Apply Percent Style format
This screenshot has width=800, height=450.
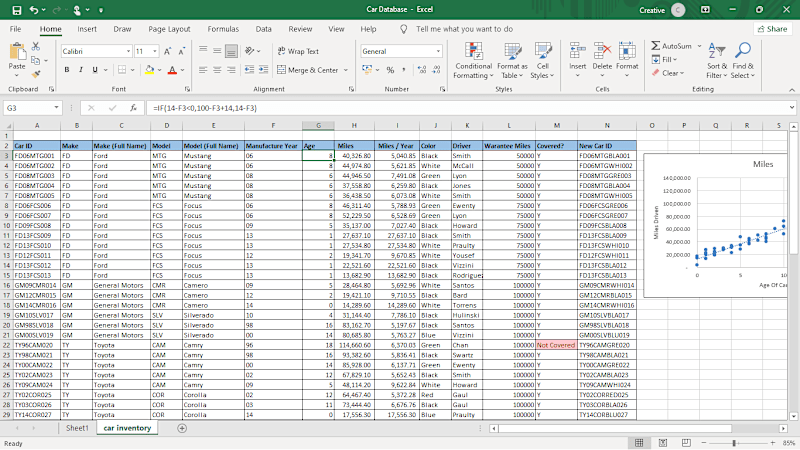390,70
